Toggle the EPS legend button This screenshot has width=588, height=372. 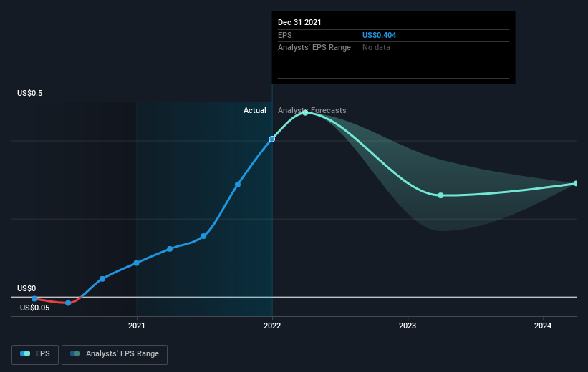pos(35,354)
